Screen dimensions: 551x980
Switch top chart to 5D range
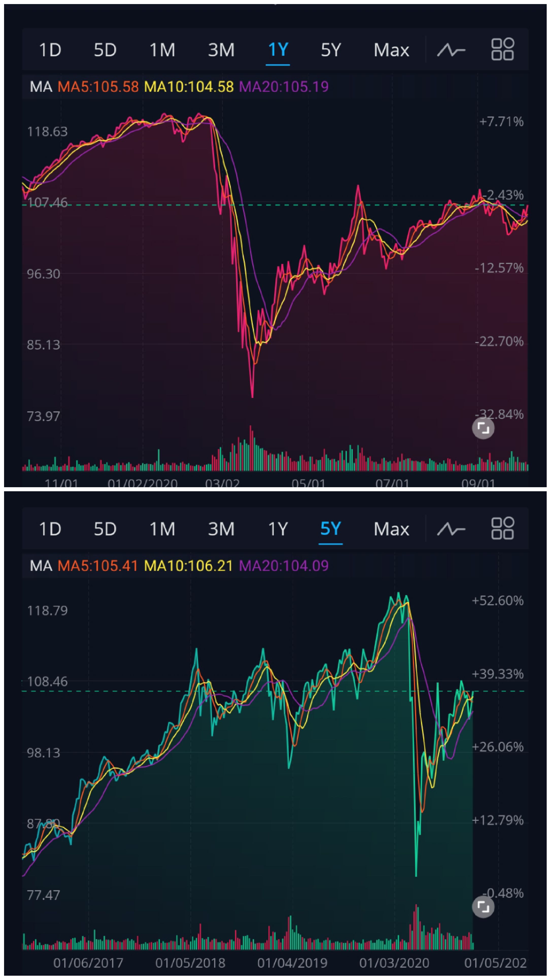pyautogui.click(x=105, y=50)
